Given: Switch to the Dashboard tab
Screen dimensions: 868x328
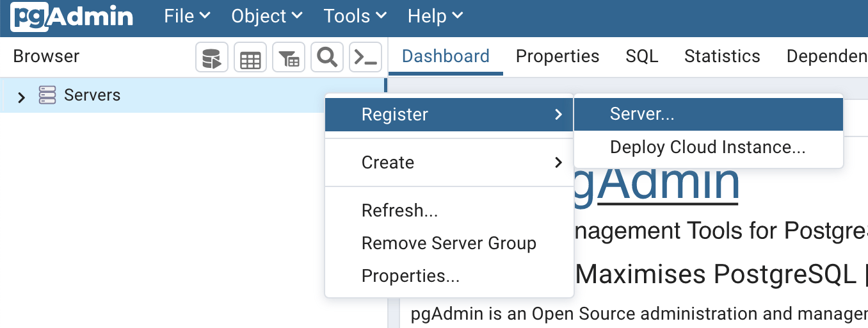Looking at the screenshot, I should (x=446, y=56).
